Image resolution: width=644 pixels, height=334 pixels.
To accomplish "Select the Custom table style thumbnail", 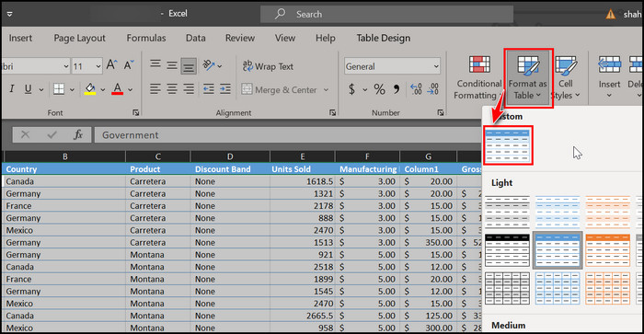I will point(508,145).
